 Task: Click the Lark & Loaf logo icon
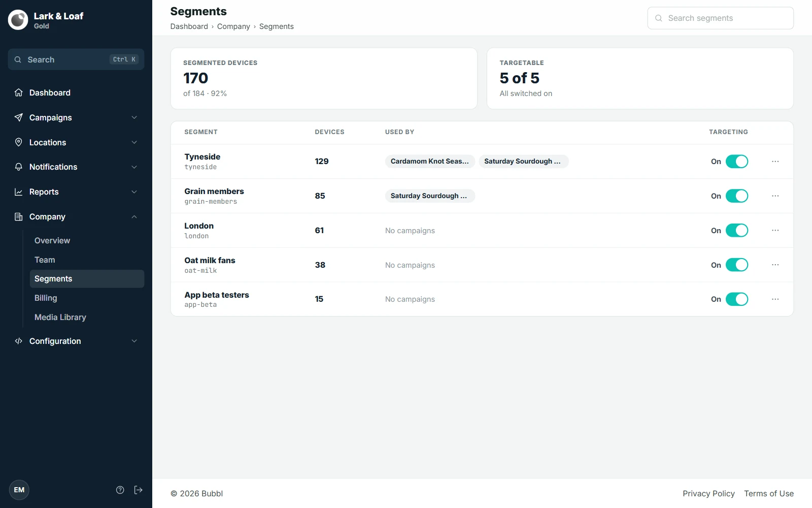pos(18,20)
